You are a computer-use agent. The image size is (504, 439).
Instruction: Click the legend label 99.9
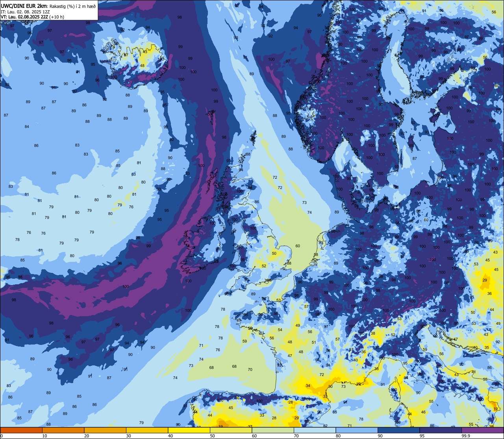(466, 436)
